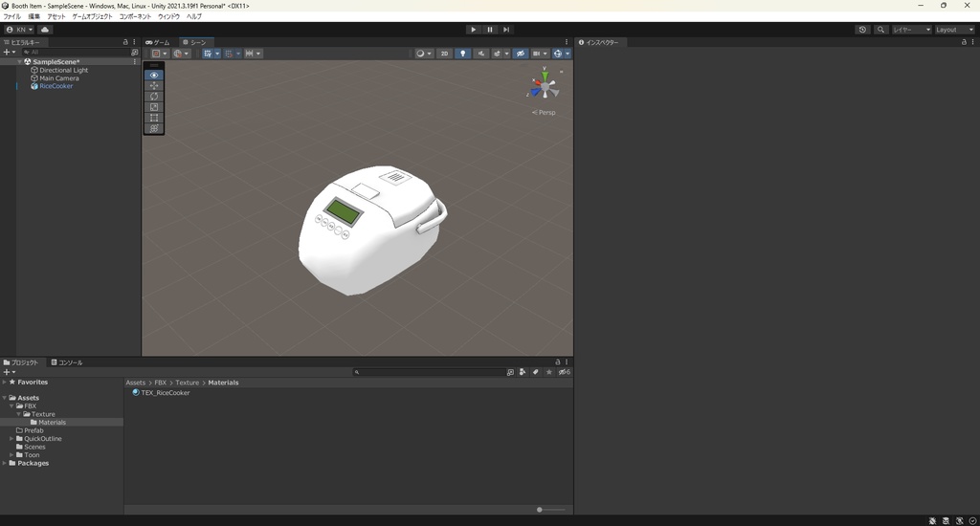Expand QuickOutline folder arrow
Screen dimensions: 980x526
(x=11, y=439)
